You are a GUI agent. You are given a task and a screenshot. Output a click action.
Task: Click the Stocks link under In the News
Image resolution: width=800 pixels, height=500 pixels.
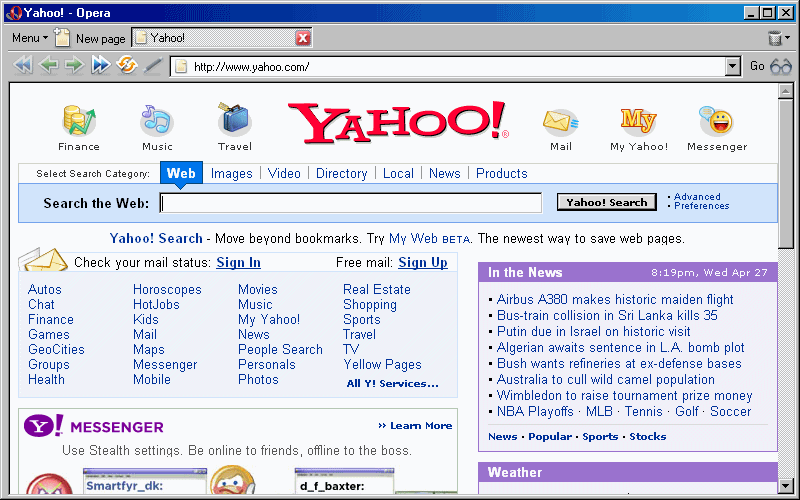coord(647,436)
